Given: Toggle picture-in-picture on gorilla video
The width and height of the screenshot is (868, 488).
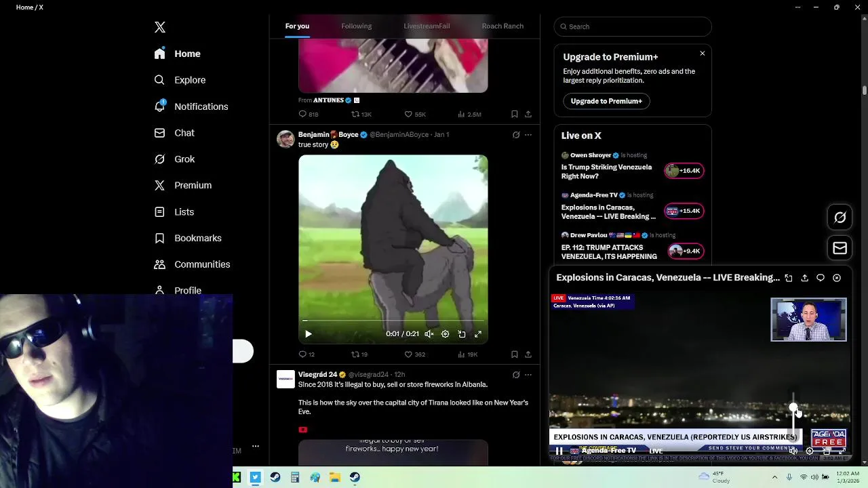Looking at the screenshot, I should (x=462, y=334).
